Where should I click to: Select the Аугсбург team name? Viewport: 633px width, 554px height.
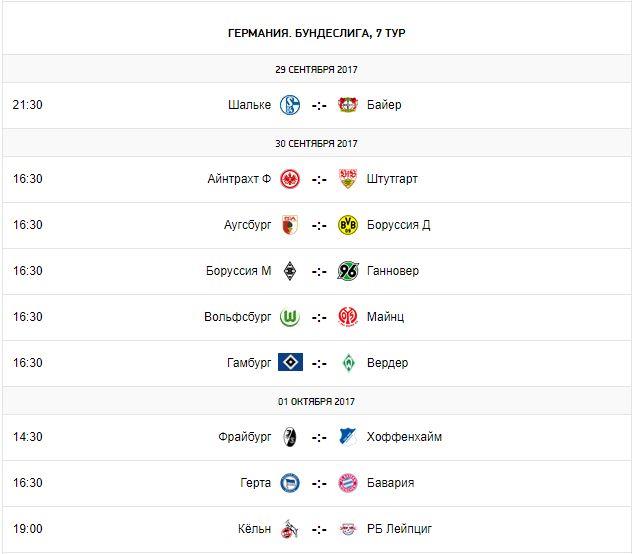[247, 225]
